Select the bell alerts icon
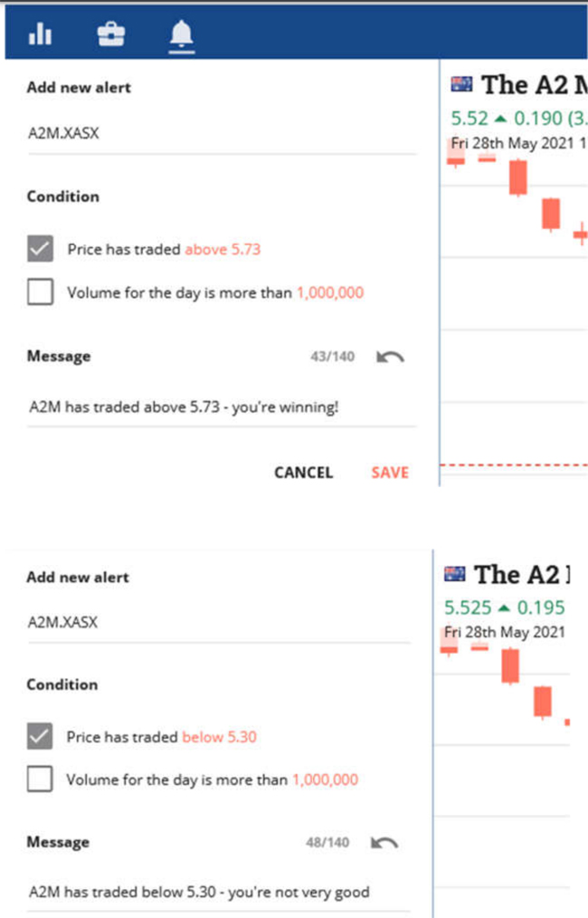Image resolution: width=588 pixels, height=918 pixels. [x=181, y=35]
